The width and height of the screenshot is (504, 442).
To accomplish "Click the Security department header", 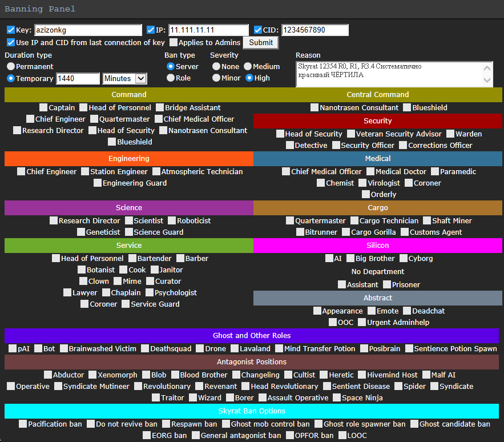I will 377,120.
